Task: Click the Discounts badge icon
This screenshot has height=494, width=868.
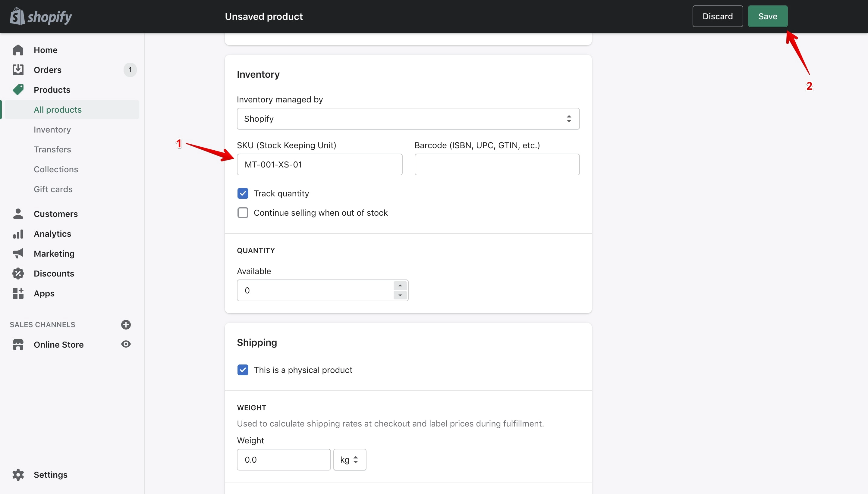Action: pyautogui.click(x=18, y=274)
